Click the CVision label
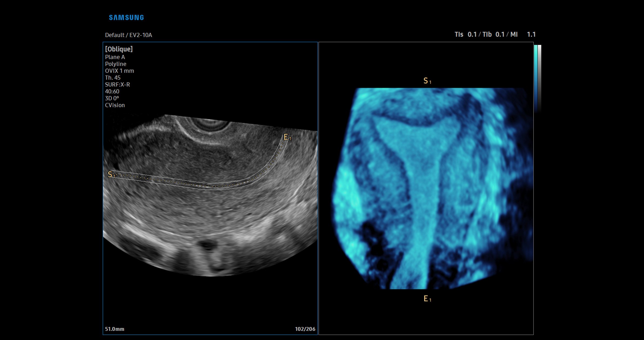644x340 pixels. [x=115, y=105]
